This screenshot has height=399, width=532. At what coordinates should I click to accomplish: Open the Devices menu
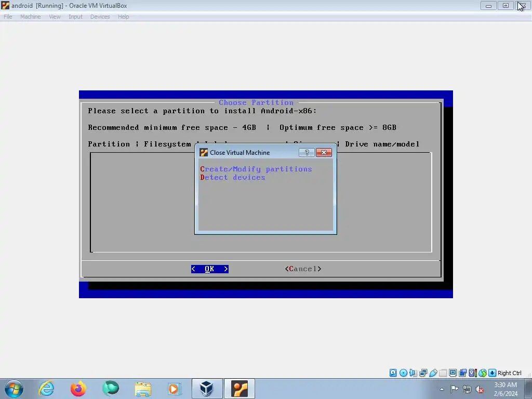pos(100,17)
